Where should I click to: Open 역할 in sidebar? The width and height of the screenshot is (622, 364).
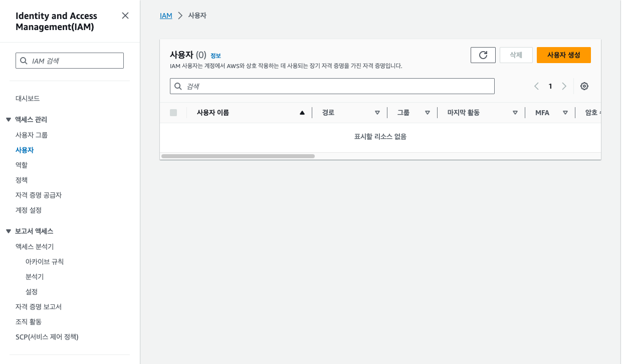[22, 165]
